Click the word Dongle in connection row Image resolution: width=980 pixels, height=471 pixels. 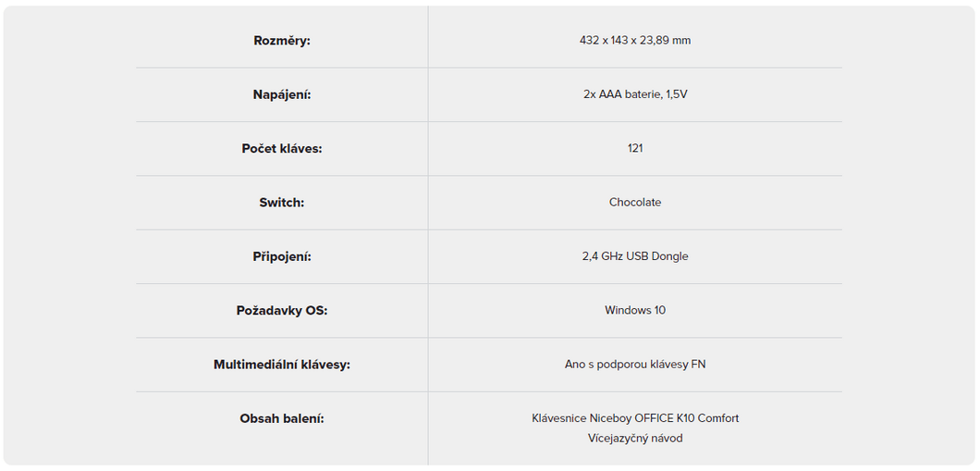tap(672, 257)
